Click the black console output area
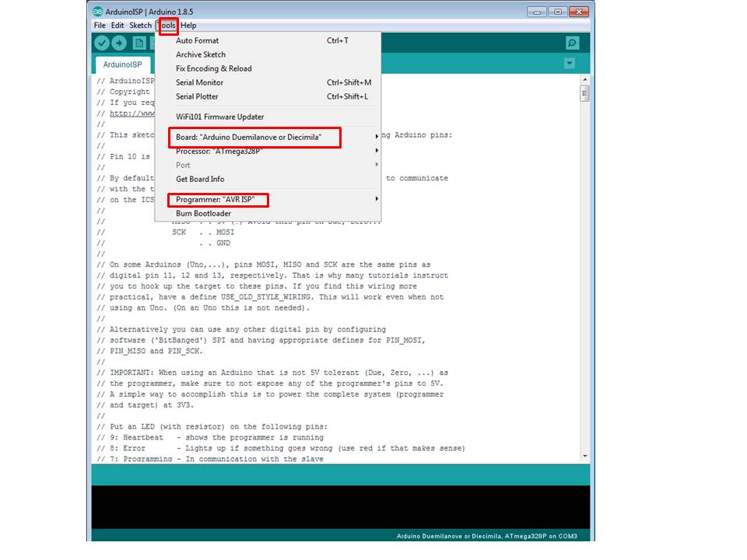This screenshot has height=560, width=747. tap(340, 506)
